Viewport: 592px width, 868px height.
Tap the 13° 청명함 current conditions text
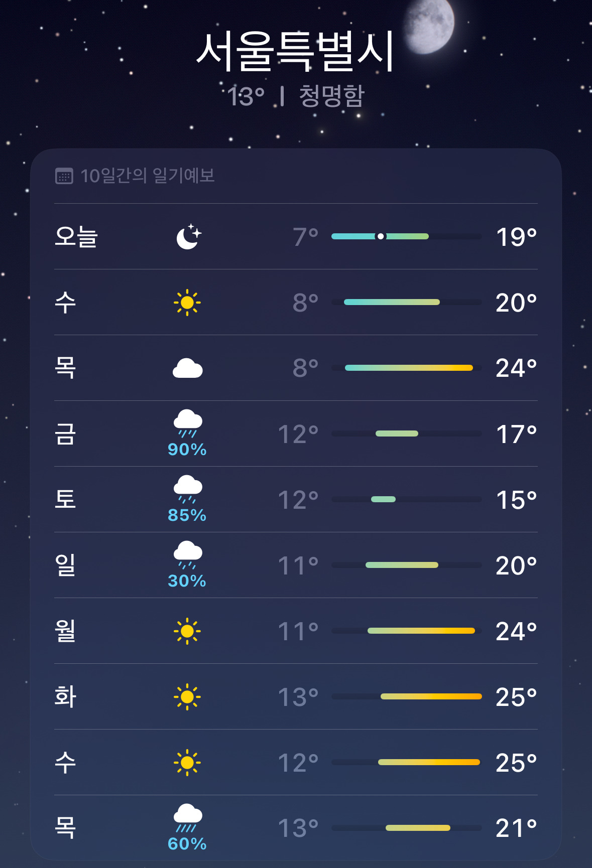tap(295, 96)
